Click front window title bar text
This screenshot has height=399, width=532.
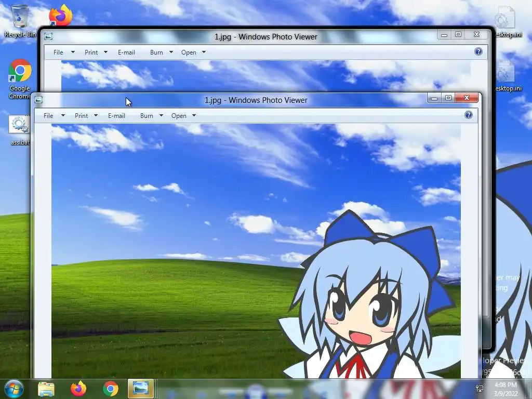pyautogui.click(x=256, y=100)
